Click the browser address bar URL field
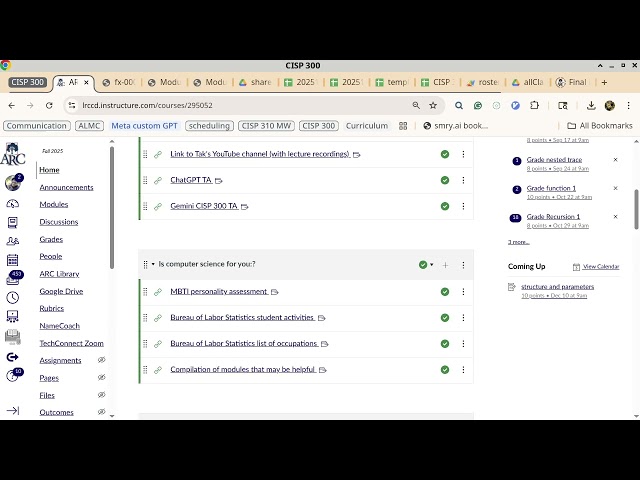Viewport: 640px width, 480px height. point(240,105)
